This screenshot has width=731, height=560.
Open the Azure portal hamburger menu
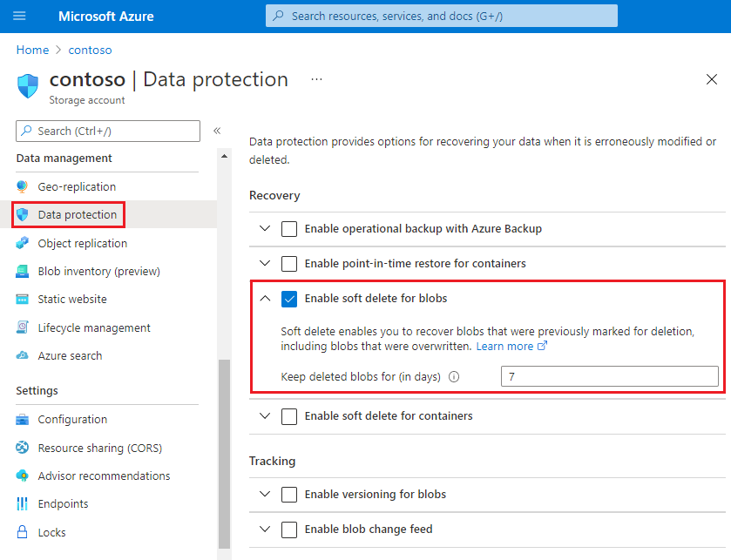point(19,15)
